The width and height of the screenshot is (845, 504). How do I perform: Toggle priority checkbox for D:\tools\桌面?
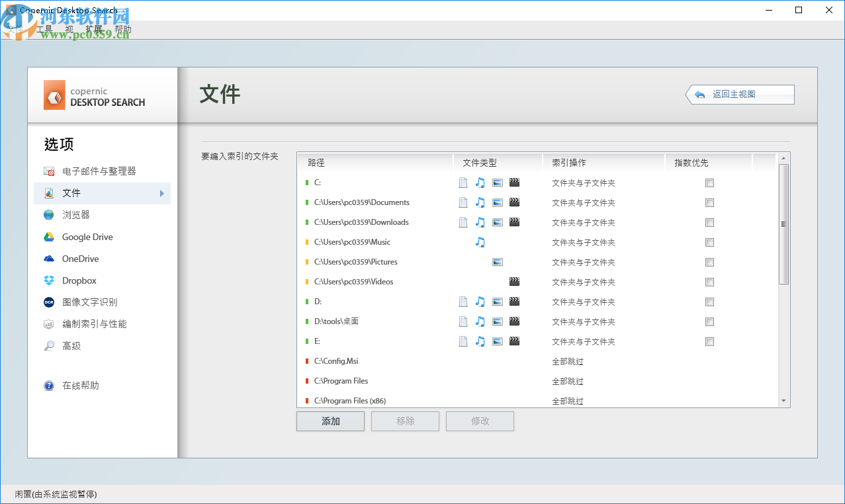[x=709, y=321]
